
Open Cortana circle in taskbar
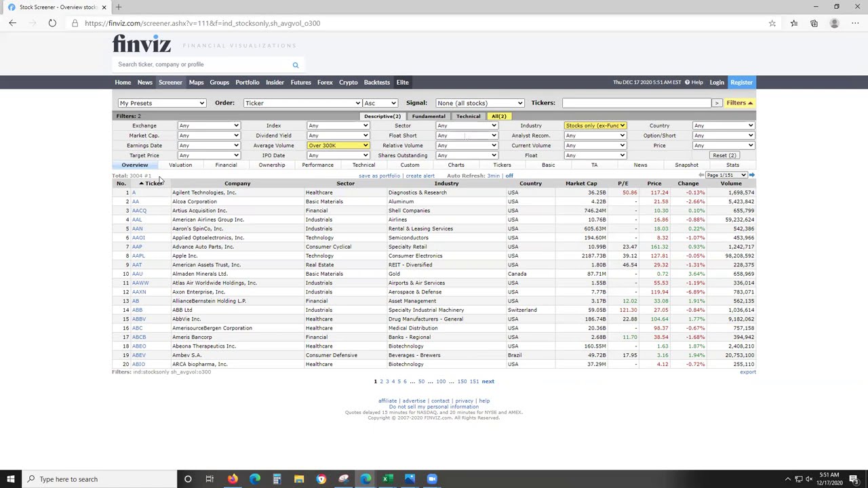pos(188,479)
